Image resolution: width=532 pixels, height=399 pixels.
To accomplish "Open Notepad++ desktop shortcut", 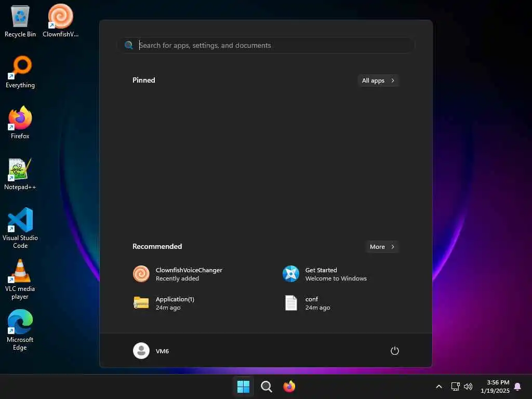I will tap(20, 174).
